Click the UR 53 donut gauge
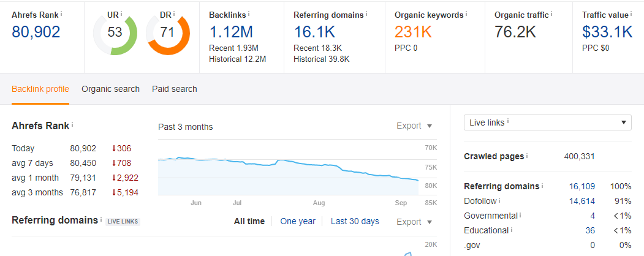 (x=115, y=33)
